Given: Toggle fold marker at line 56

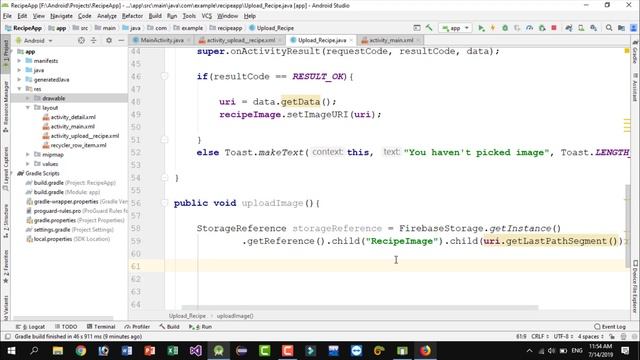Looking at the screenshot, I should point(164,203).
